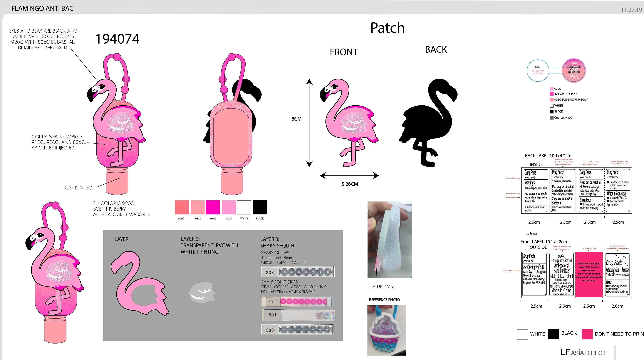Select the Layer 2 transparent PVC wing graphic

click(202, 292)
